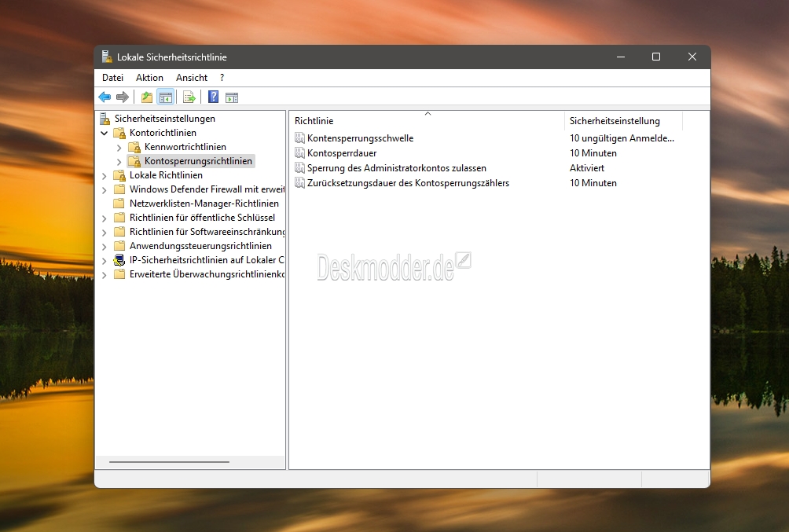Open the Ansicht menu
Viewport: 789px width, 532px height.
tap(192, 78)
